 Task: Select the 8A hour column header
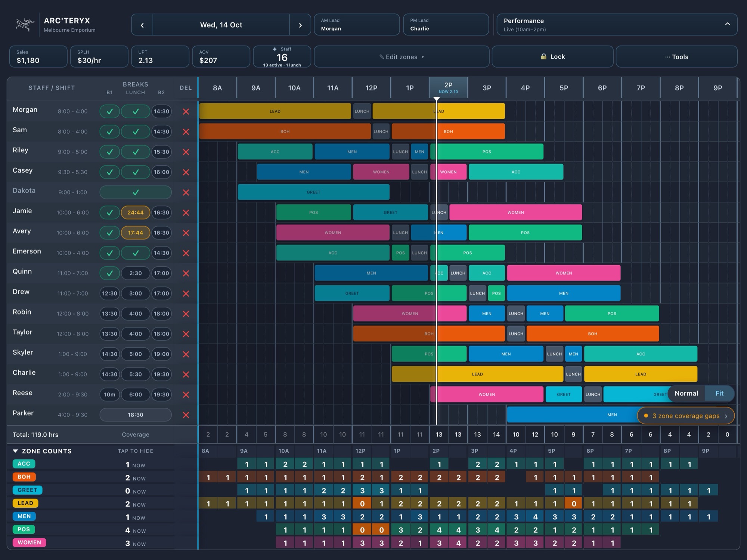(217, 88)
